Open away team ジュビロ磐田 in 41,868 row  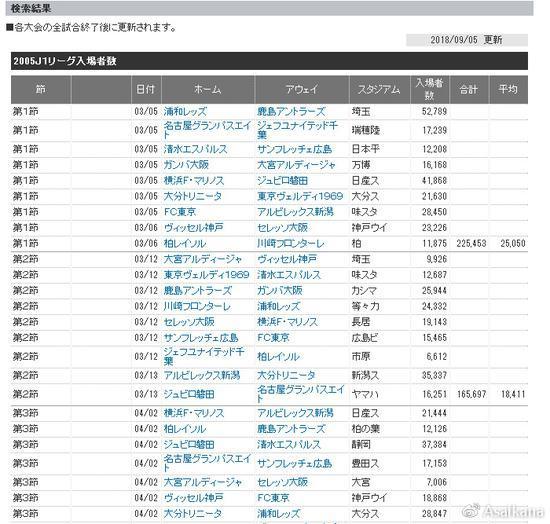coord(282,181)
